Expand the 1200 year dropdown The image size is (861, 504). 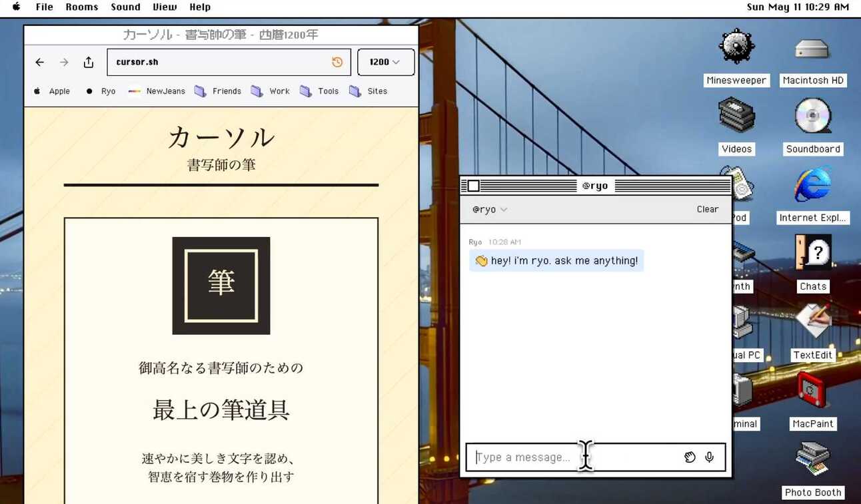[386, 62]
